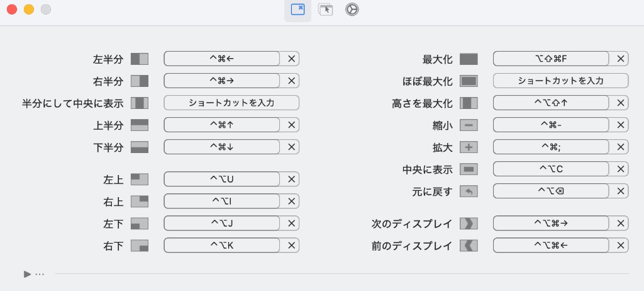Edit the 左上 shortcut field
Image resolution: width=644 pixels, height=291 pixels.
[222, 179]
